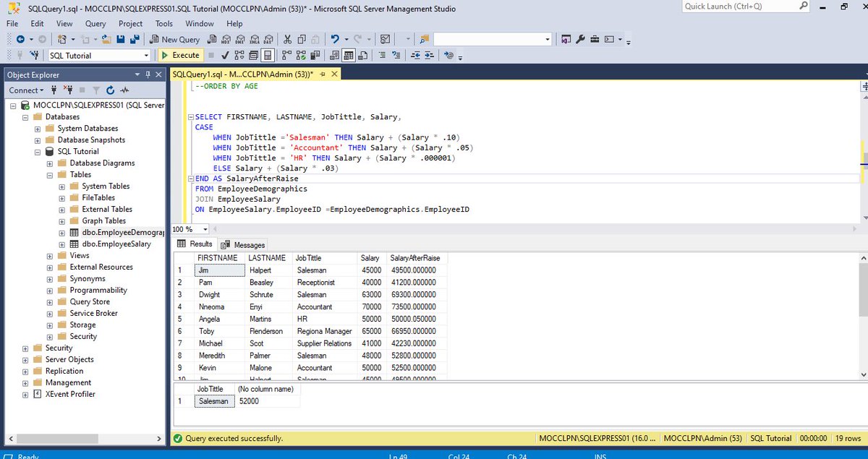Toggle Results to Grid mode

(349, 56)
